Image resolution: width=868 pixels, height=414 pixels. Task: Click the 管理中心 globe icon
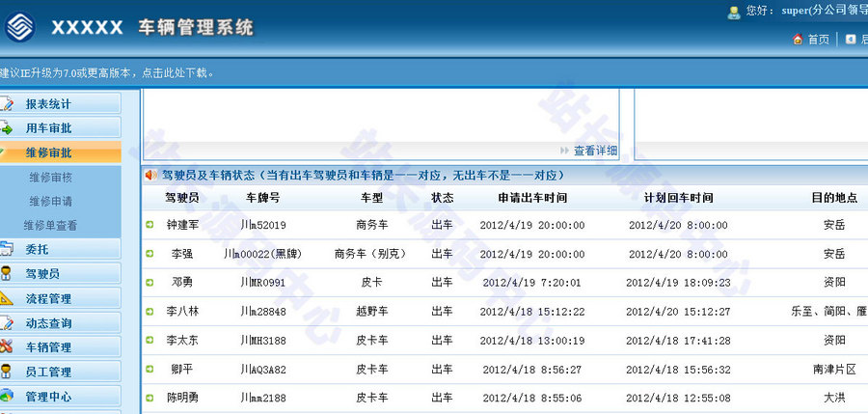click(x=6, y=396)
